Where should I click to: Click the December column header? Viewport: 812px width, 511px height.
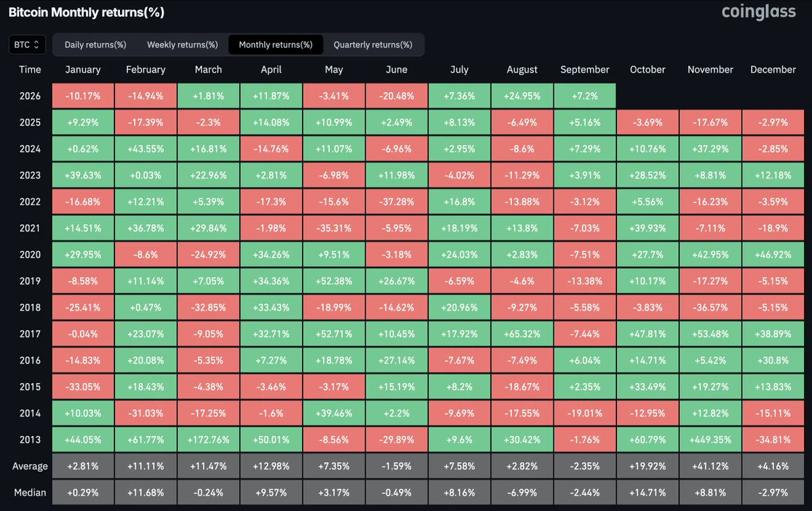(773, 70)
